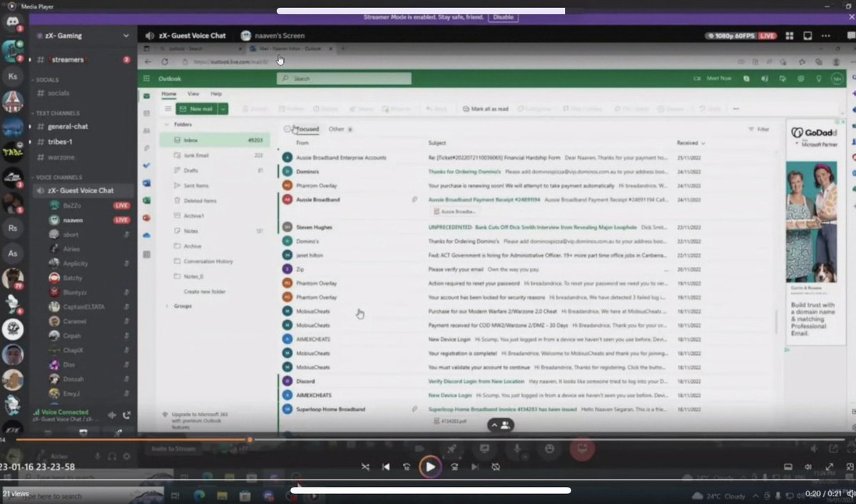Click Outlook settings gear icon
Viewport: 856px width, 504px height.
click(x=800, y=78)
